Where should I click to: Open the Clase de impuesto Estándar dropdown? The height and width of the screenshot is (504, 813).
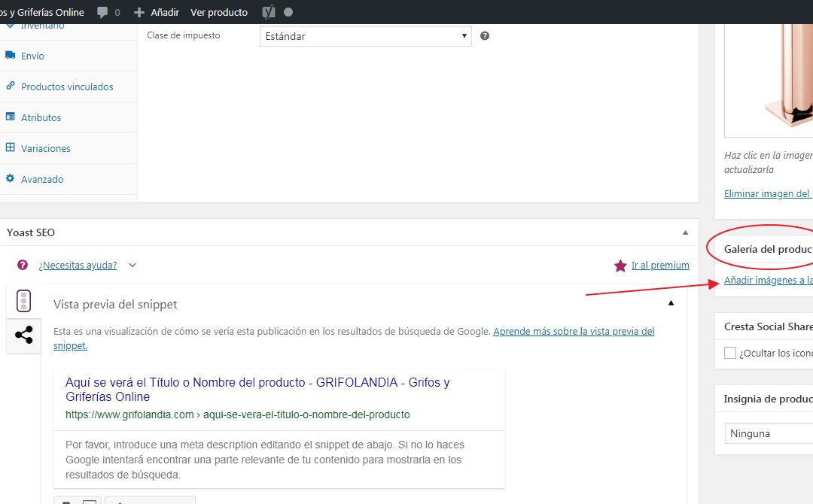click(366, 36)
